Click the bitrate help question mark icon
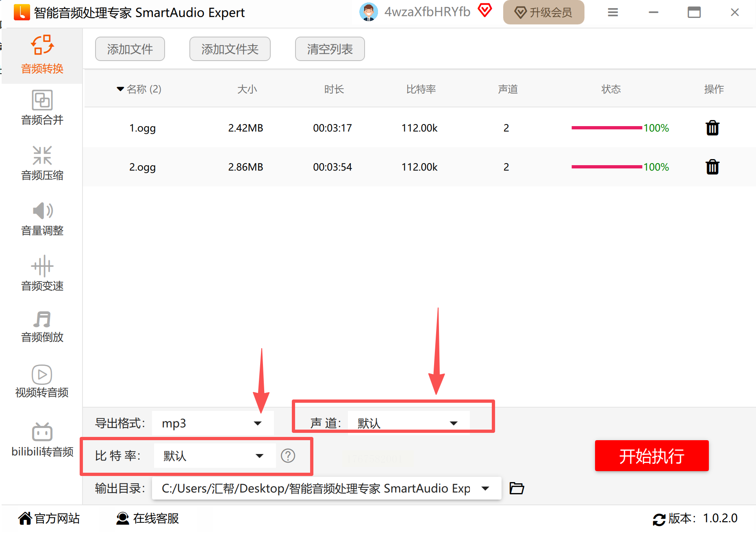The width and height of the screenshot is (756, 537). tap(288, 456)
